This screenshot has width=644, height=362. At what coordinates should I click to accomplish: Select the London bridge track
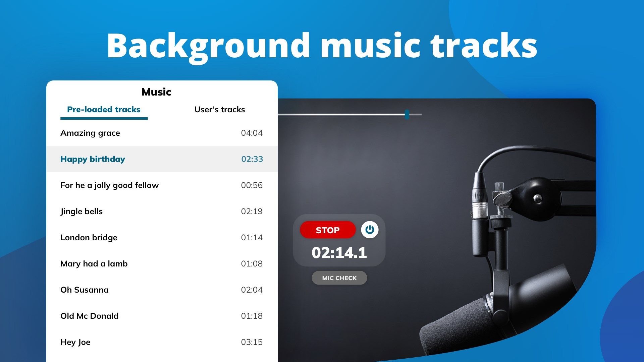[162, 237]
